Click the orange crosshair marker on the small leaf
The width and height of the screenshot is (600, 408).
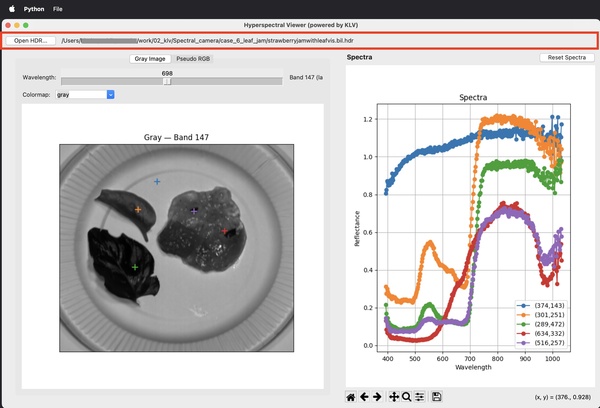click(x=138, y=210)
